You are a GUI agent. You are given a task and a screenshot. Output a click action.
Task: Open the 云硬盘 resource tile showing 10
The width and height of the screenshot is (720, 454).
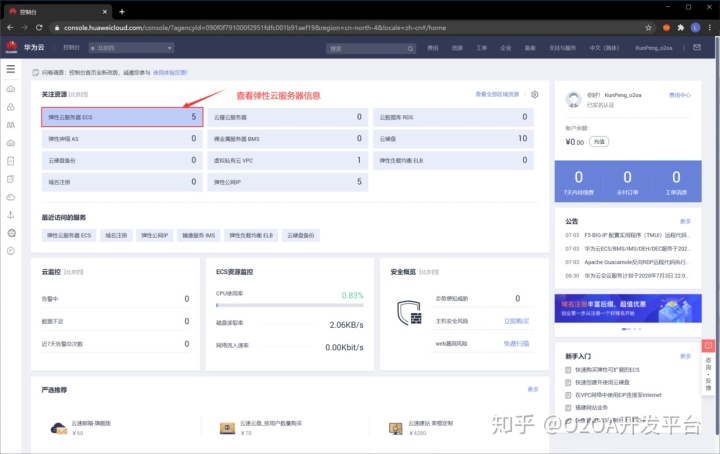[x=453, y=139]
